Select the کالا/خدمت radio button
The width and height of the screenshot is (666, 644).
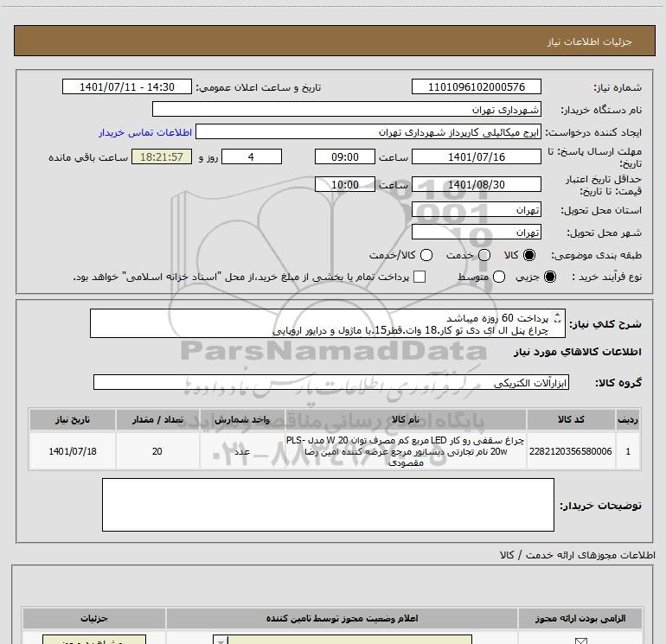pos(426,255)
